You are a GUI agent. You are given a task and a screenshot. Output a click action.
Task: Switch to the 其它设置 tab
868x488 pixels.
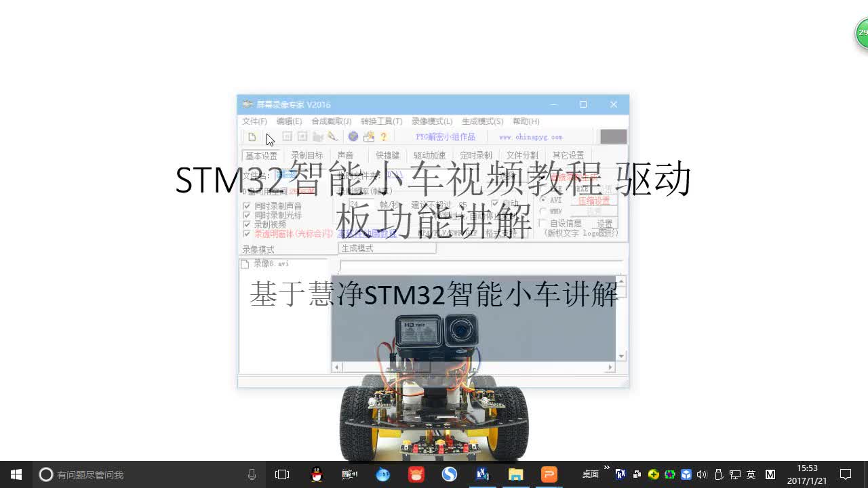coord(568,155)
